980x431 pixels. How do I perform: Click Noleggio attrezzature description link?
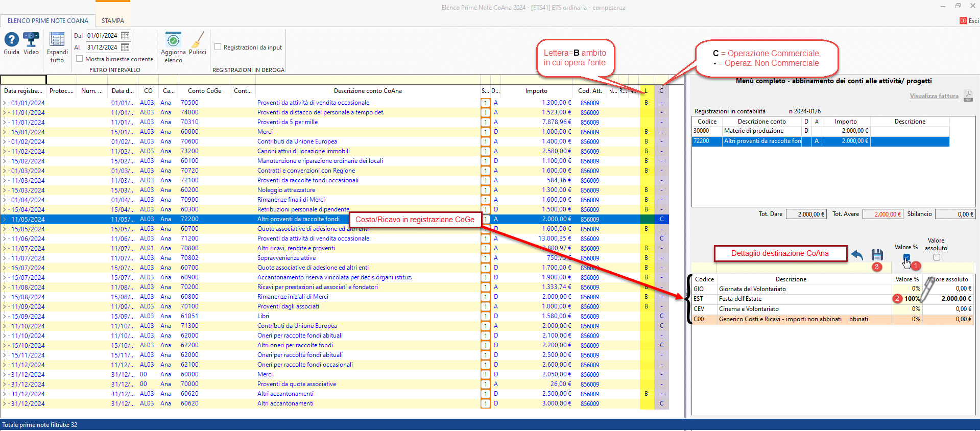[x=286, y=190]
